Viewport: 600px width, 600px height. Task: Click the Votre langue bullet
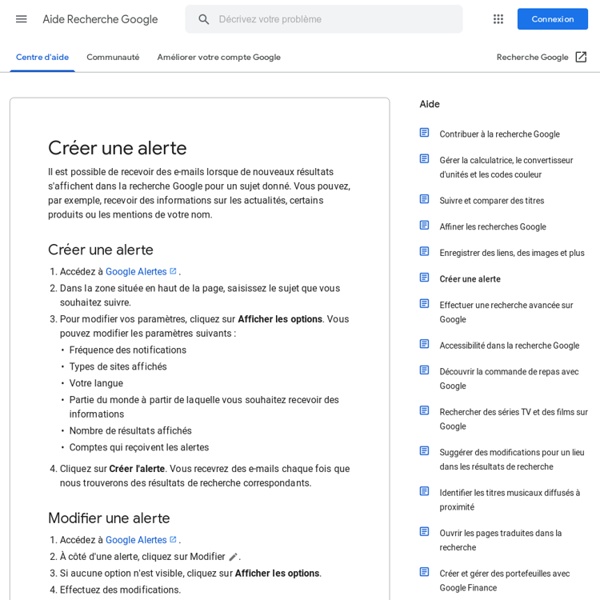(96, 383)
